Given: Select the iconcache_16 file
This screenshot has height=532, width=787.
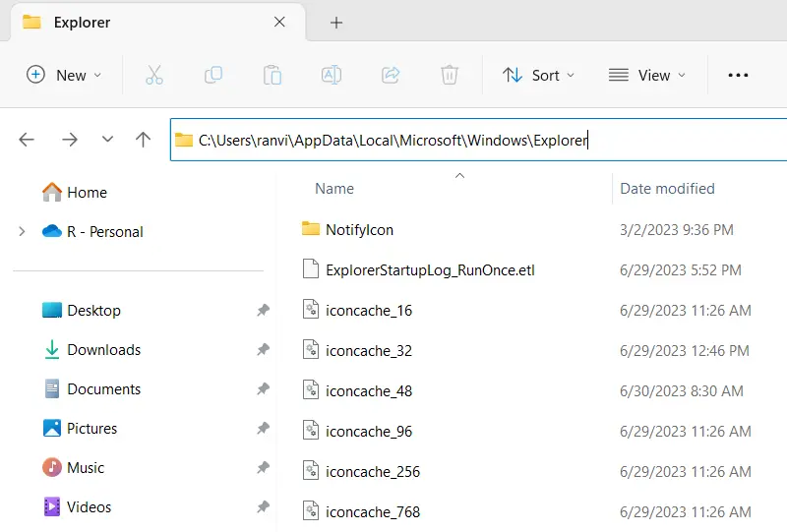Looking at the screenshot, I should click(369, 310).
